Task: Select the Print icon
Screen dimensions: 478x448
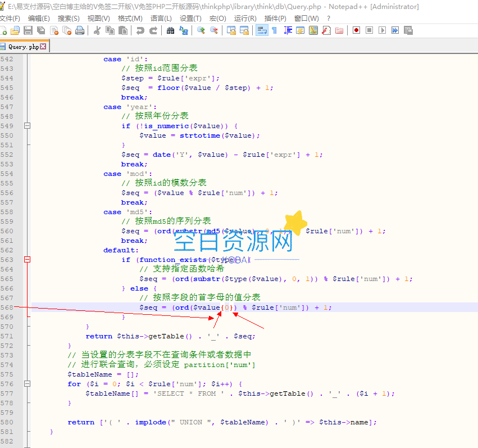Action: pos(79,30)
